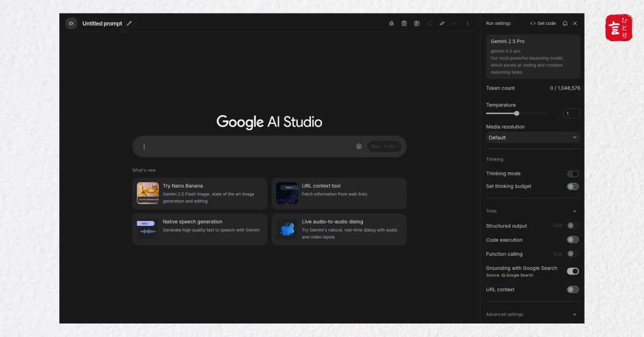Toggle the sidebar navigation menu icon
The height and width of the screenshot is (337, 644).
(x=71, y=24)
